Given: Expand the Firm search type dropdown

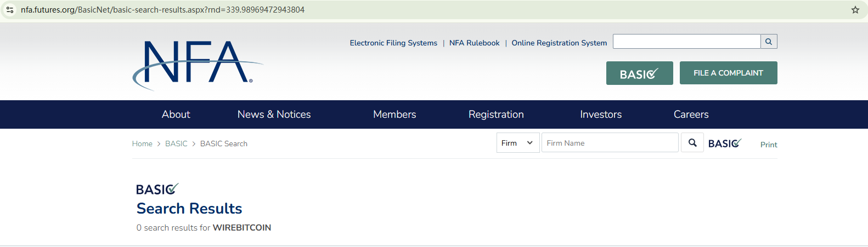Looking at the screenshot, I should coord(518,143).
